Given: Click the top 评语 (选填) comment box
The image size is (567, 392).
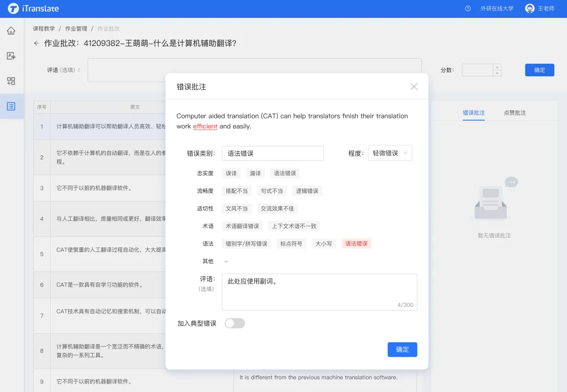Looking at the screenshot, I should click(x=255, y=70).
